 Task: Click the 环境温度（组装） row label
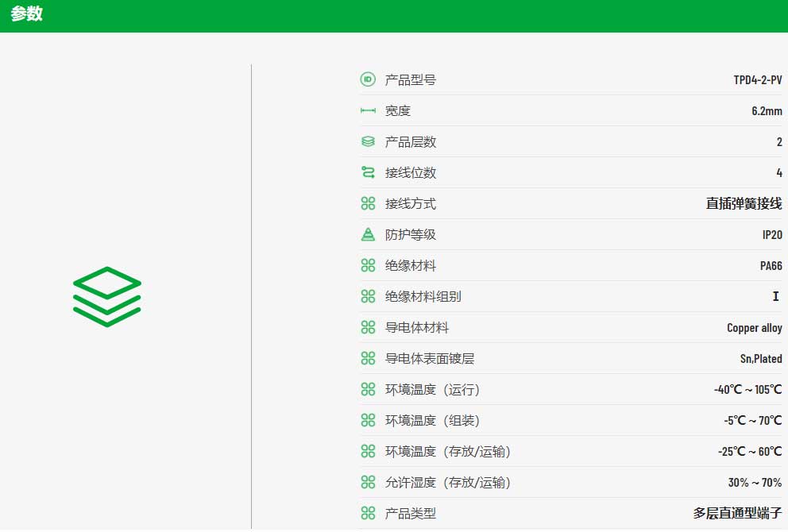tap(432, 421)
